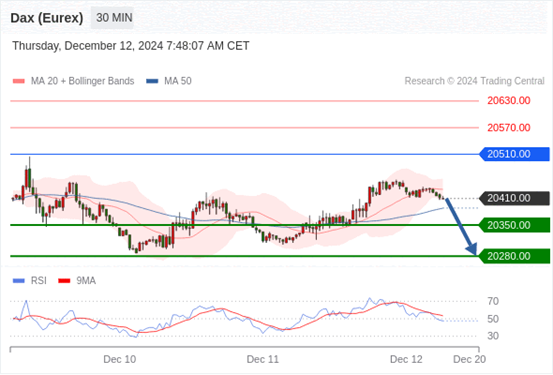Viewport: 553px width, 375px height.
Task: Click the green 20280.00 support tag
Action: 515,256
